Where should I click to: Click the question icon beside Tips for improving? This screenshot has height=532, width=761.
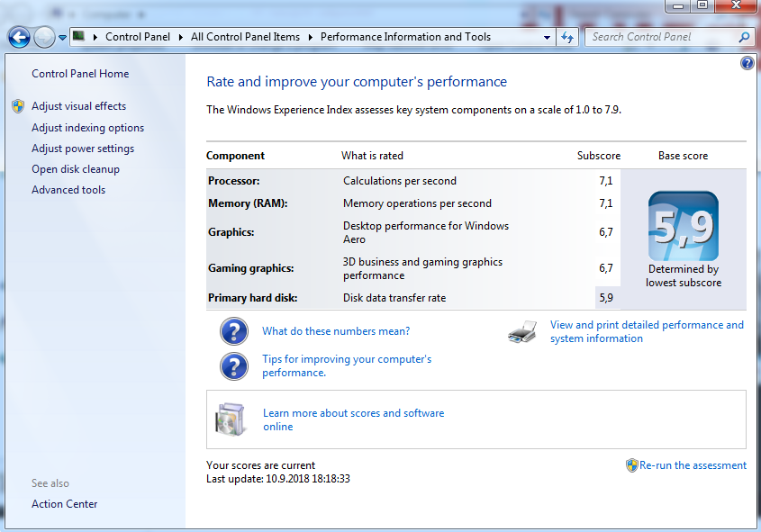(234, 366)
